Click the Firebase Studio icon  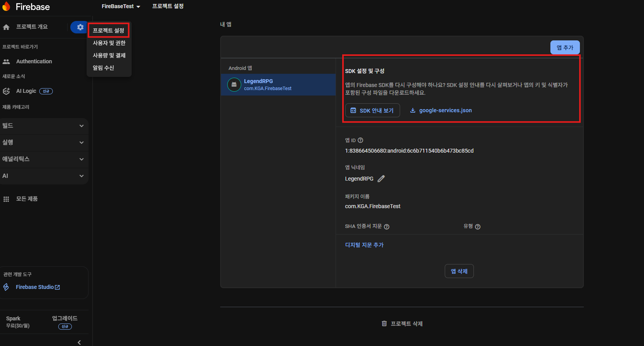coord(6,287)
